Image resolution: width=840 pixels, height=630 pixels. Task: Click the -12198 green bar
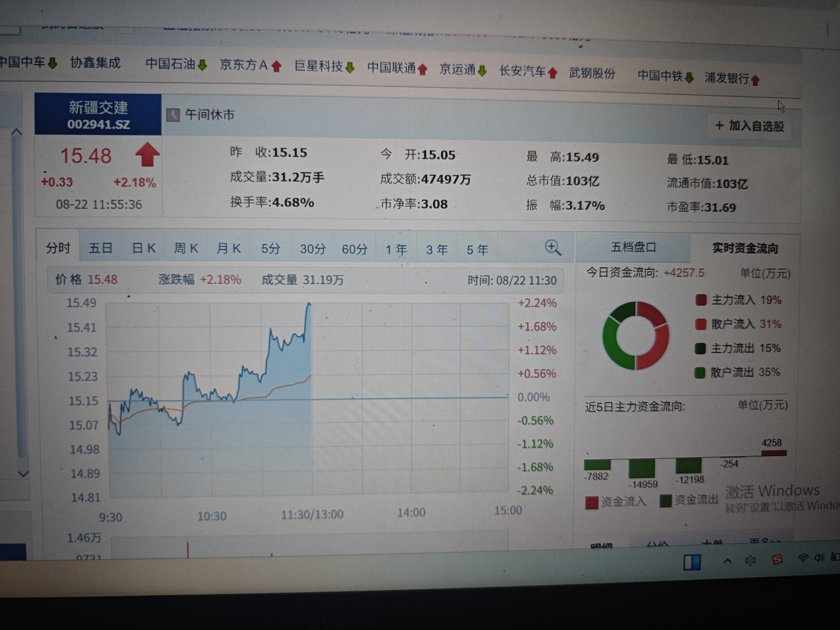(x=688, y=466)
